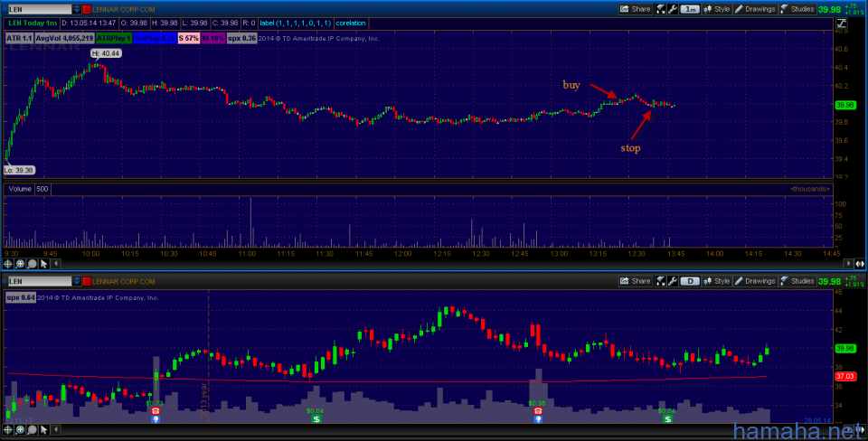868x441 pixels.
Task: Click the LEN Today 1m label
Action: [33, 23]
